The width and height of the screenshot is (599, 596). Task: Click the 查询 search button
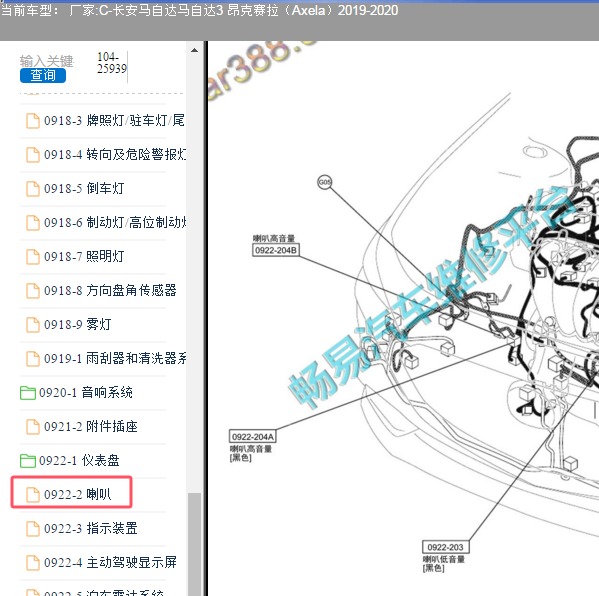click(43, 75)
